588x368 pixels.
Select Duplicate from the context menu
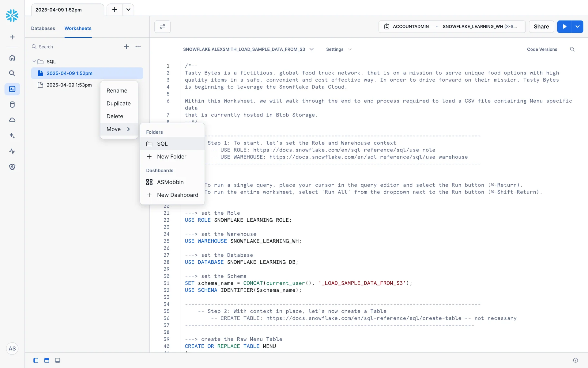click(119, 103)
